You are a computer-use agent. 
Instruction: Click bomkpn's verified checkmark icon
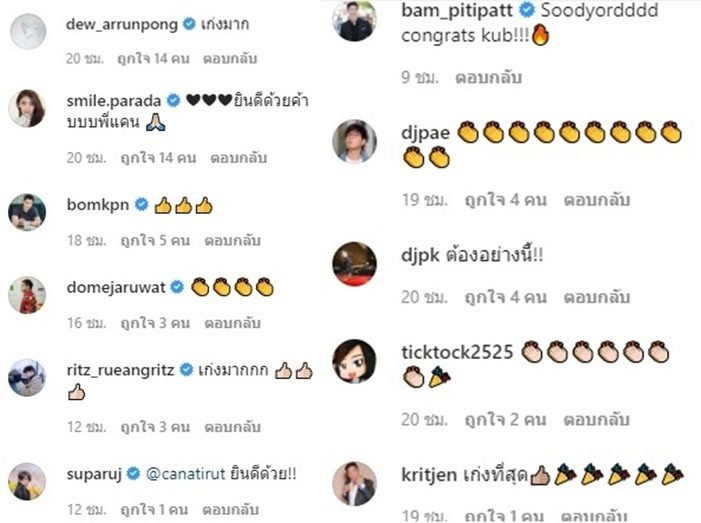[141, 204]
